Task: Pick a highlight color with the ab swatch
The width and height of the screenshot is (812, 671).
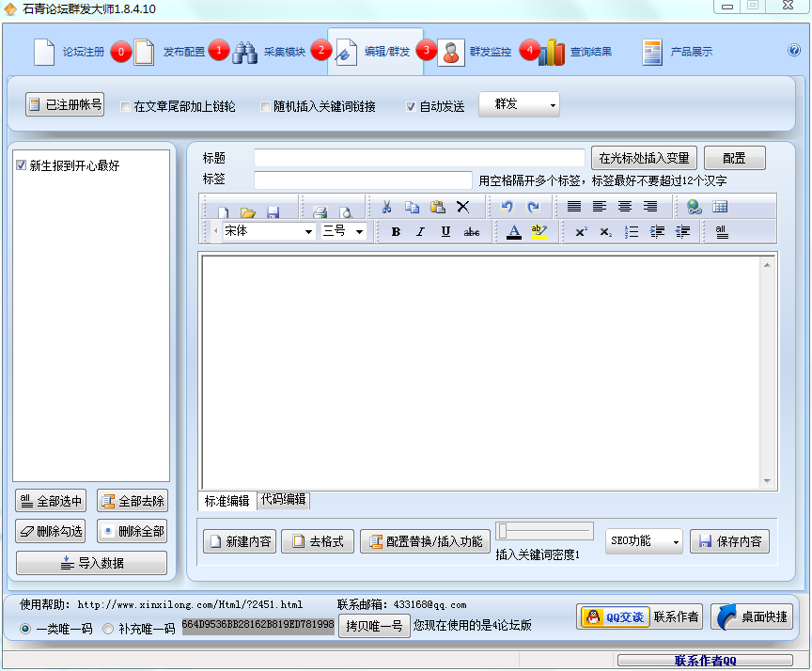Action: pos(538,231)
